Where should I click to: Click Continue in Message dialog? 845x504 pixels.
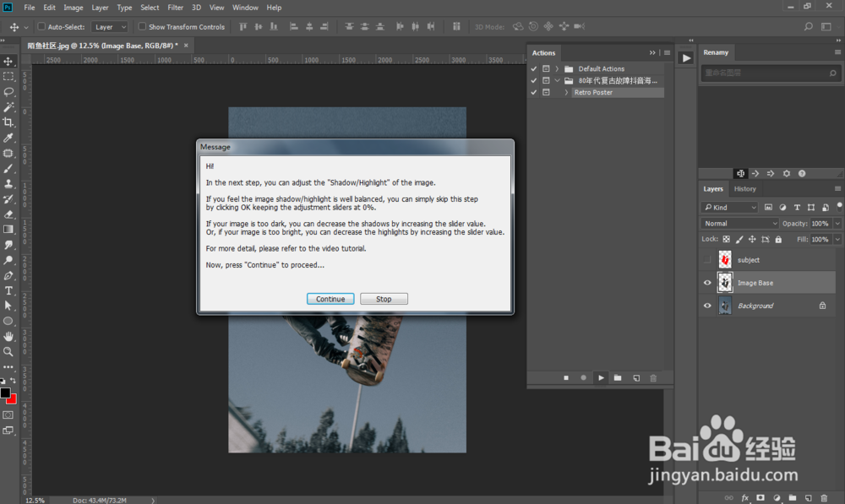click(x=330, y=299)
